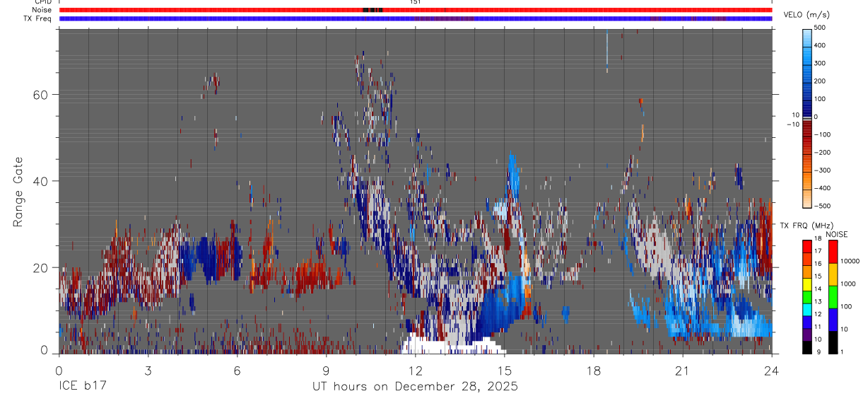The height and width of the screenshot is (401, 868).
Task: Click the '9' tick on the UT hours axis
Action: click(x=326, y=370)
